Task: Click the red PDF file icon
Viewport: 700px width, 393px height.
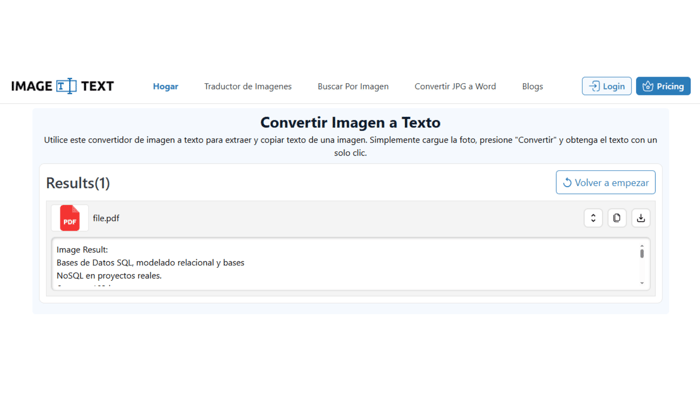Action: point(70,218)
